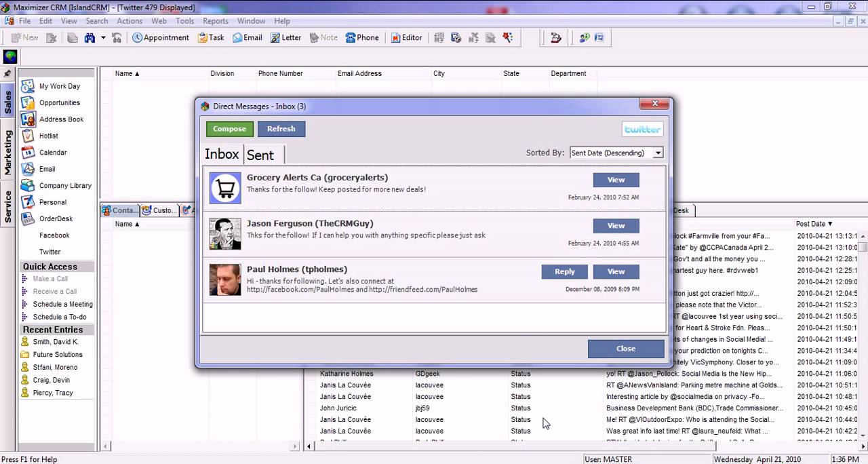Open the Appointment toolbar button

161,38
